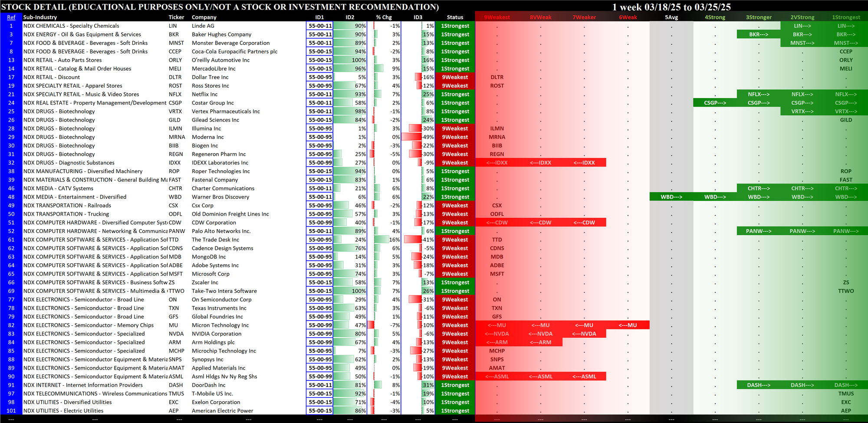
Task: Click the ORLY ticker cell
Action: (x=175, y=60)
